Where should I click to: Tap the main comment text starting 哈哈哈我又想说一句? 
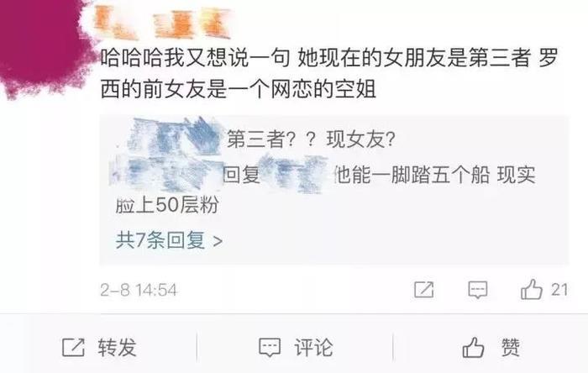(x=329, y=73)
